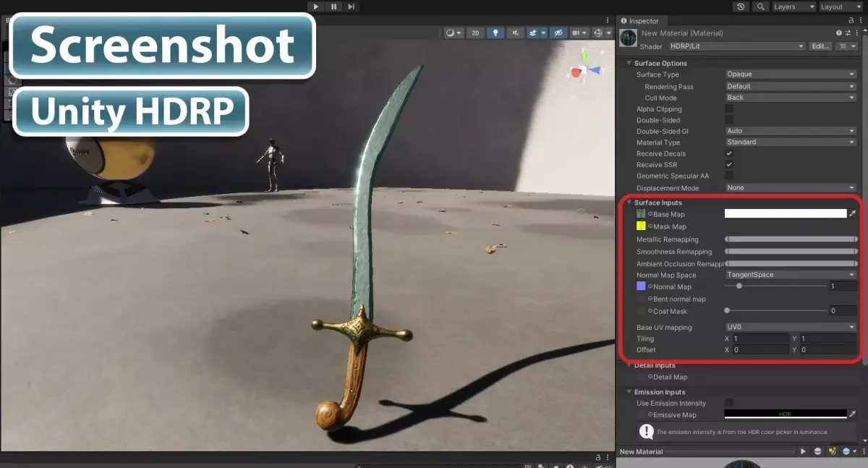Click the Offset Y input field

[x=828, y=350]
